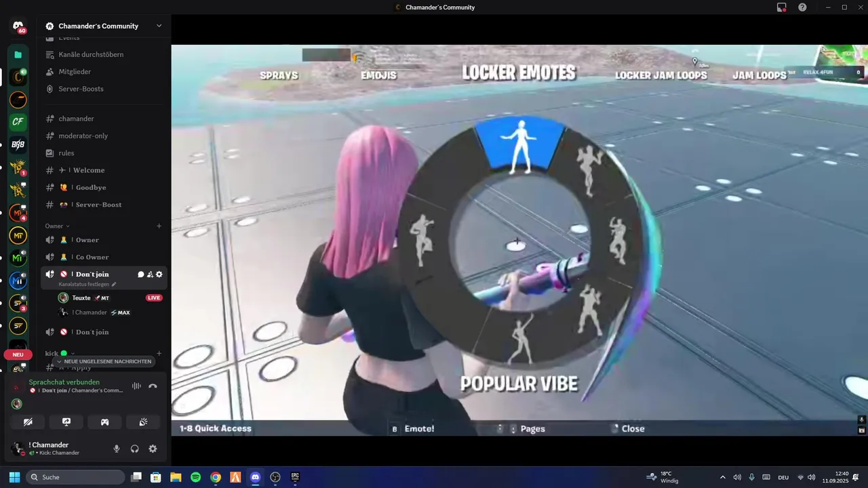The width and height of the screenshot is (868, 488).
Task: Expand Chamander's Community server menu
Action: click(x=159, y=26)
